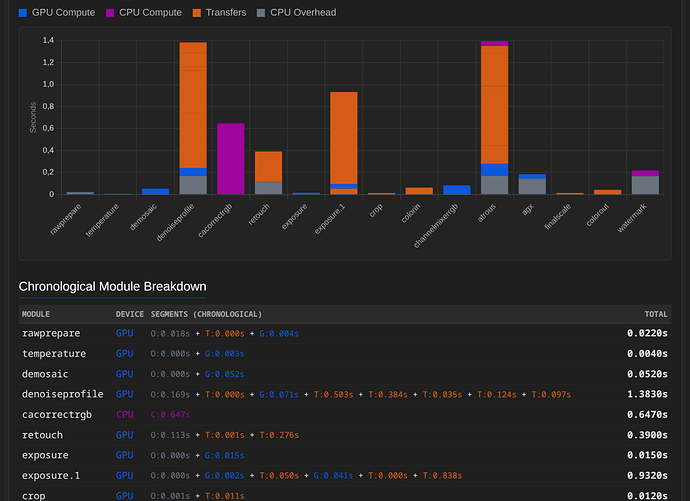Click the purple cacorrectrgb bar in chart
The height and width of the screenshot is (501, 690).
point(231,158)
